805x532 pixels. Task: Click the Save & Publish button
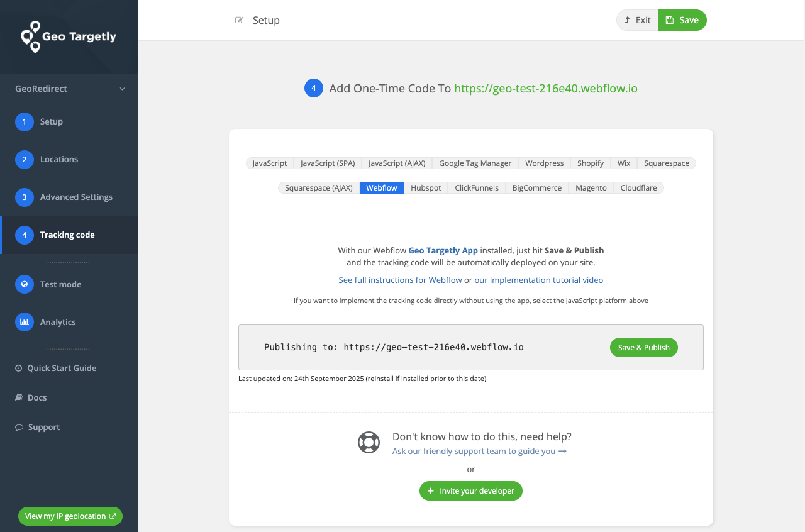[x=643, y=347]
